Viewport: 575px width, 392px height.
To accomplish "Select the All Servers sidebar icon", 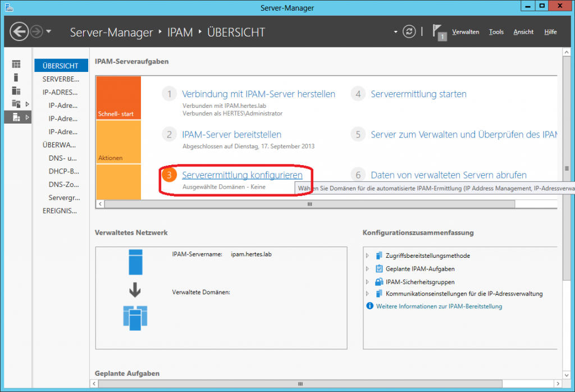I will [x=16, y=91].
